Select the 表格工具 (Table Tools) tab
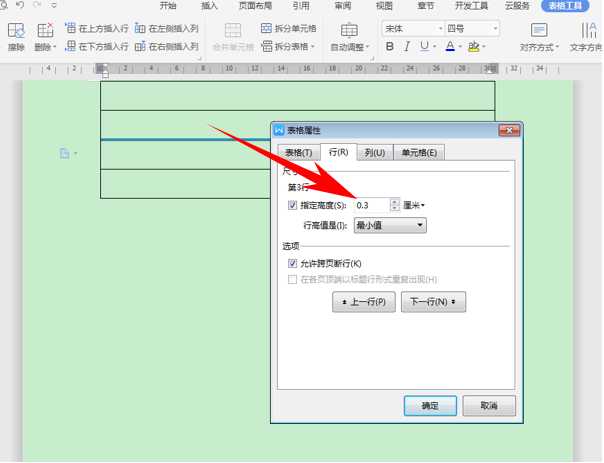This screenshot has height=463, width=604. tap(565, 6)
